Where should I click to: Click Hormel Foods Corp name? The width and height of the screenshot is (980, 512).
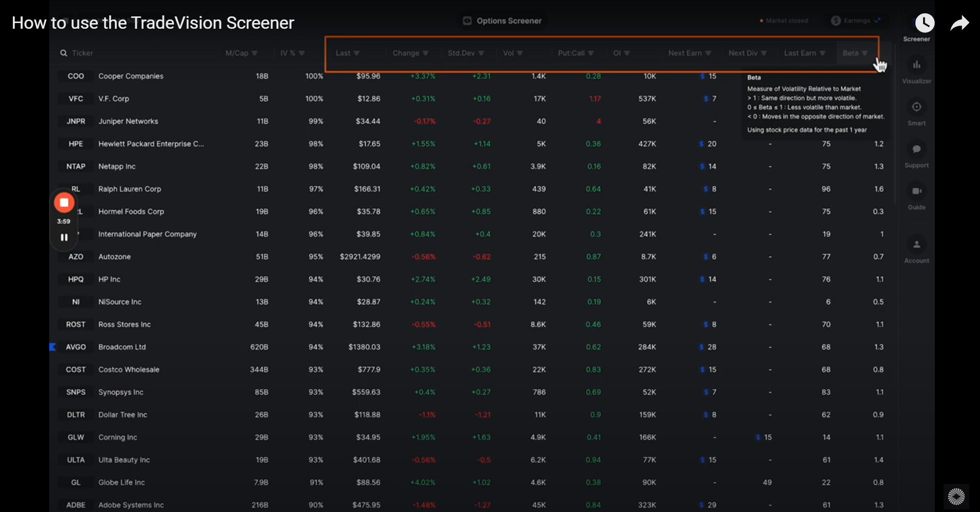click(131, 211)
